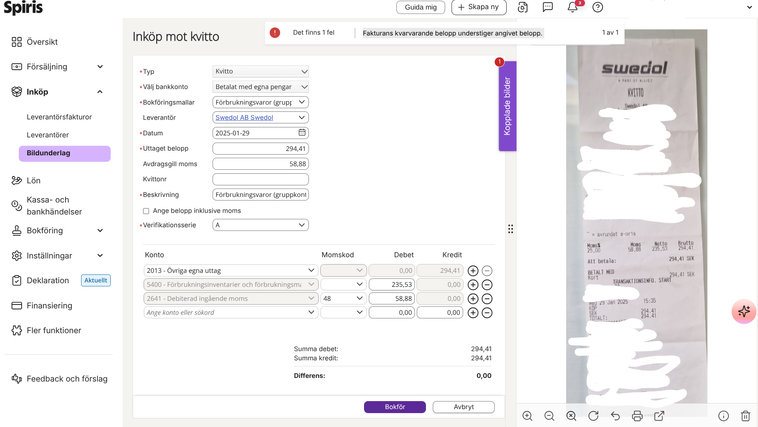Zoom out on the receipt image

tap(549, 416)
